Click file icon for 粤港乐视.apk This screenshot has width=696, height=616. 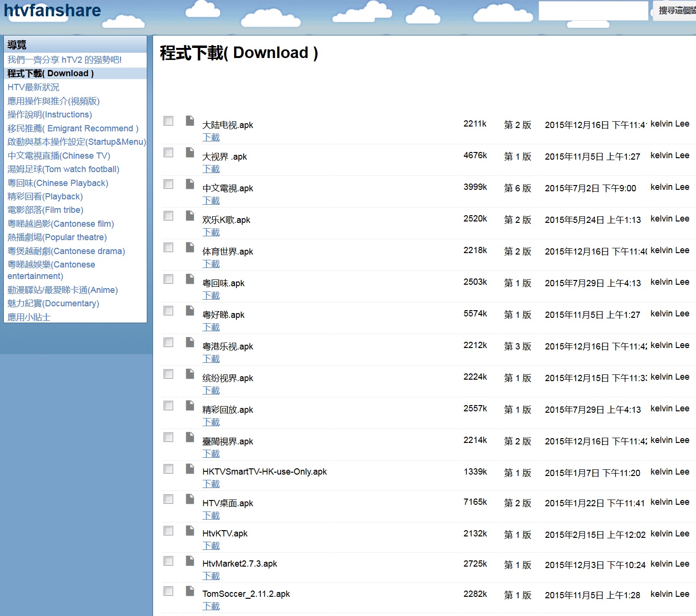click(x=190, y=342)
